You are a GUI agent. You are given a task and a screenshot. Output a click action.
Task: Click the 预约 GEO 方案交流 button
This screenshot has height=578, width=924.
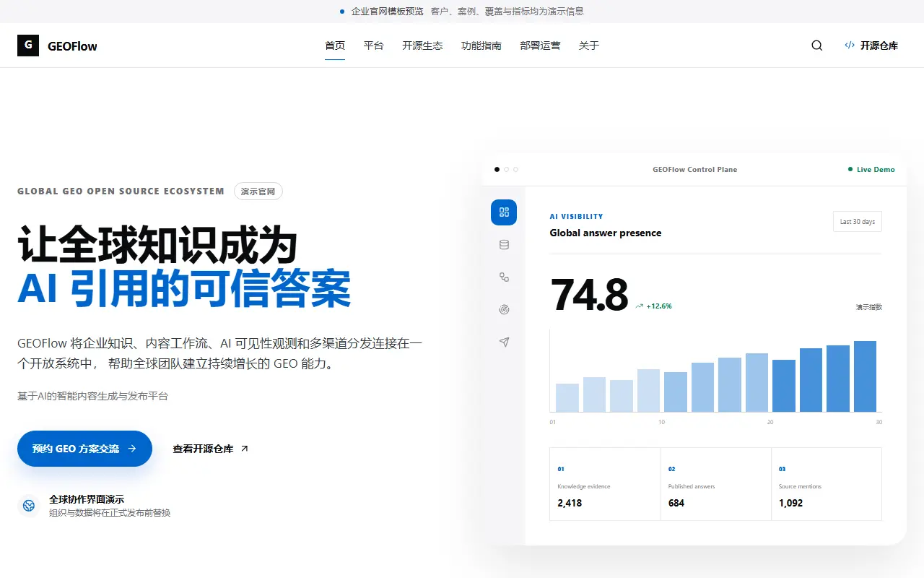click(84, 449)
